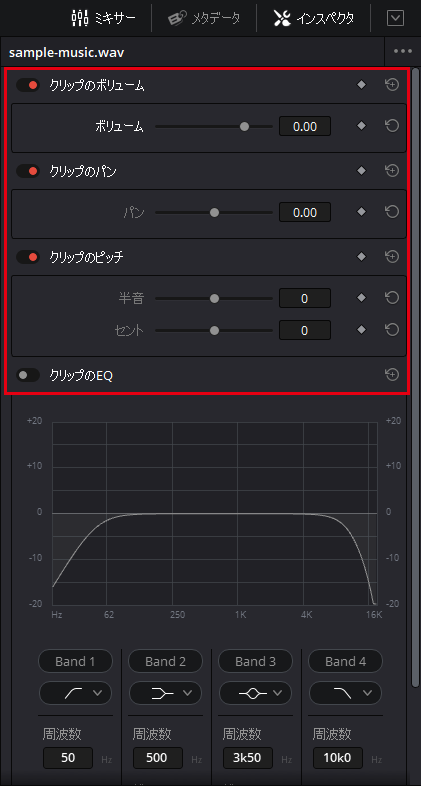Disable the クリップのピッチ toggle
Viewport: 421px width, 786px height.
(x=28, y=257)
